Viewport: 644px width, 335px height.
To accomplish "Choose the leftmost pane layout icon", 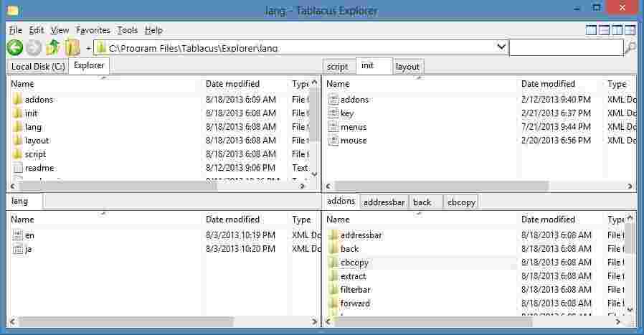I will 591,30.
